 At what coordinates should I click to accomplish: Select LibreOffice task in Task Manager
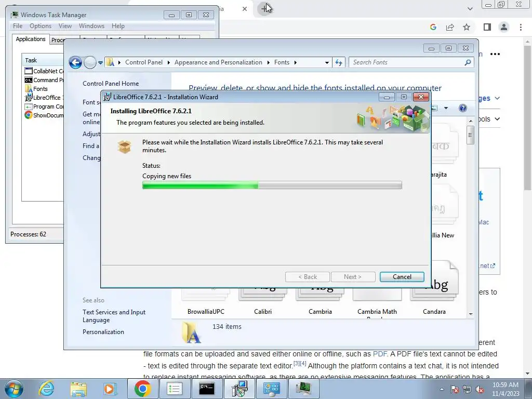[x=44, y=97]
